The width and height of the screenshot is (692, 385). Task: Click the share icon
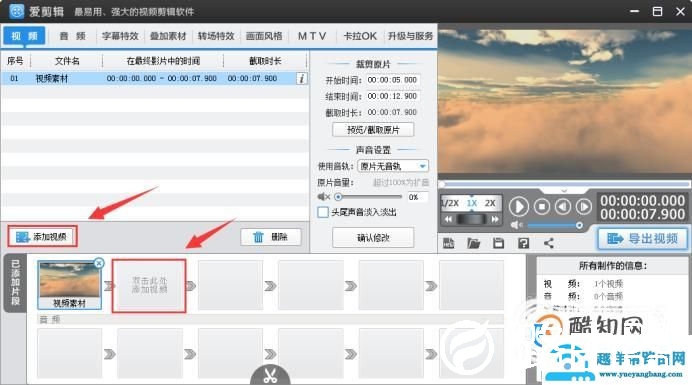click(x=549, y=243)
